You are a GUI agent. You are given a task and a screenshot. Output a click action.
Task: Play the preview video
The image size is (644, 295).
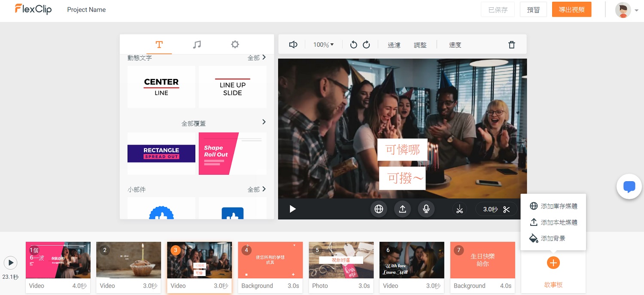click(293, 209)
